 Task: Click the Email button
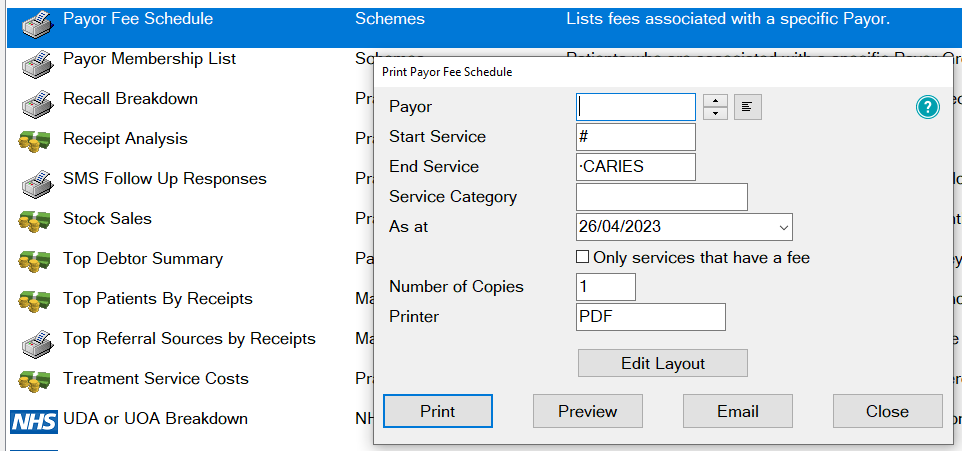(x=737, y=411)
